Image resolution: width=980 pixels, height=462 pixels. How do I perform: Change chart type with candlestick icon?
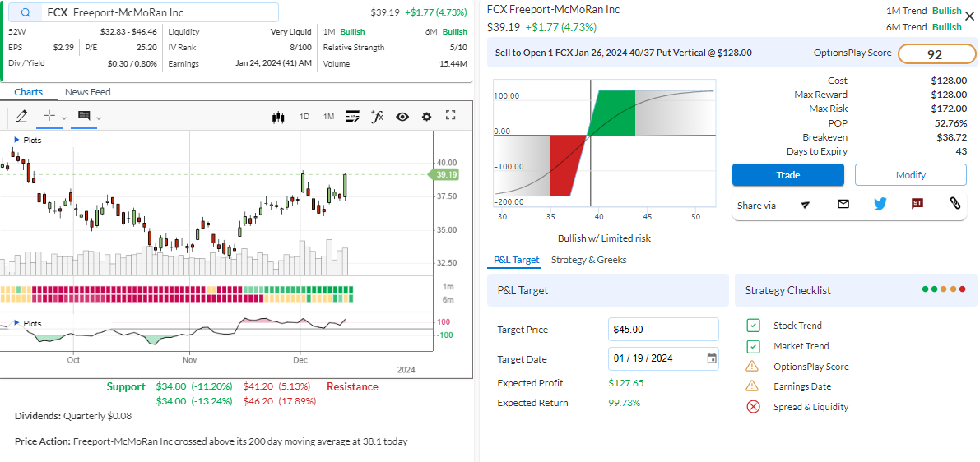tap(279, 117)
